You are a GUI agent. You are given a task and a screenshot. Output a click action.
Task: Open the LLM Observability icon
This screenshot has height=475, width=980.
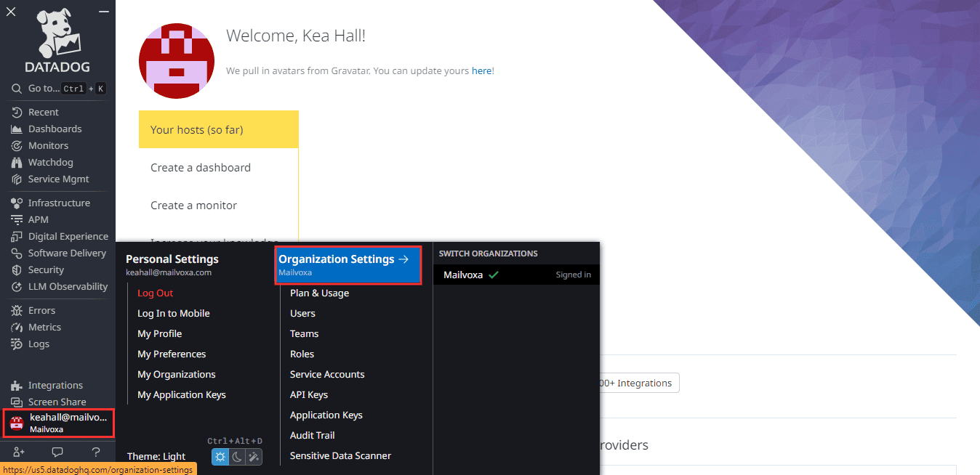coord(17,287)
